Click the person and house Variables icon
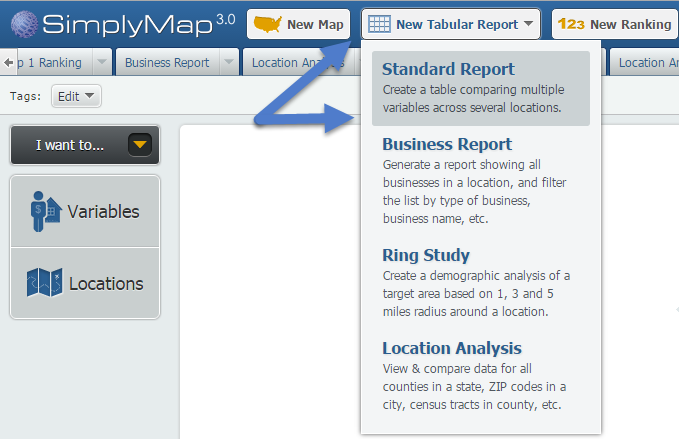The image size is (679, 439). pos(45,211)
